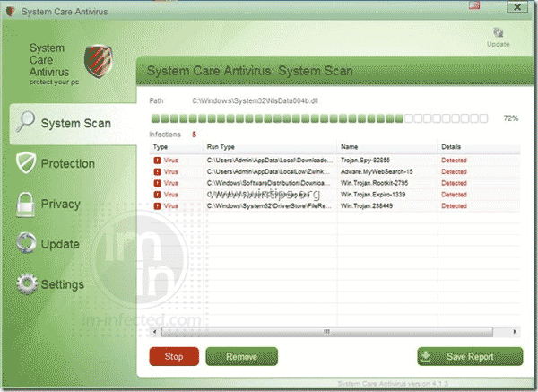Click the gear Settings icon
This screenshot has height=392, width=538.
tap(26, 284)
